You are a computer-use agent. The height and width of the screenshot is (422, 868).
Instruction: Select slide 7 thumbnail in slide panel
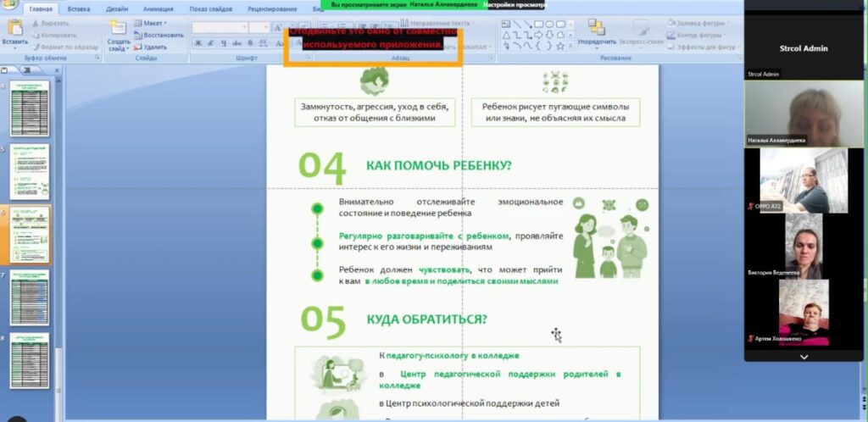(x=29, y=297)
